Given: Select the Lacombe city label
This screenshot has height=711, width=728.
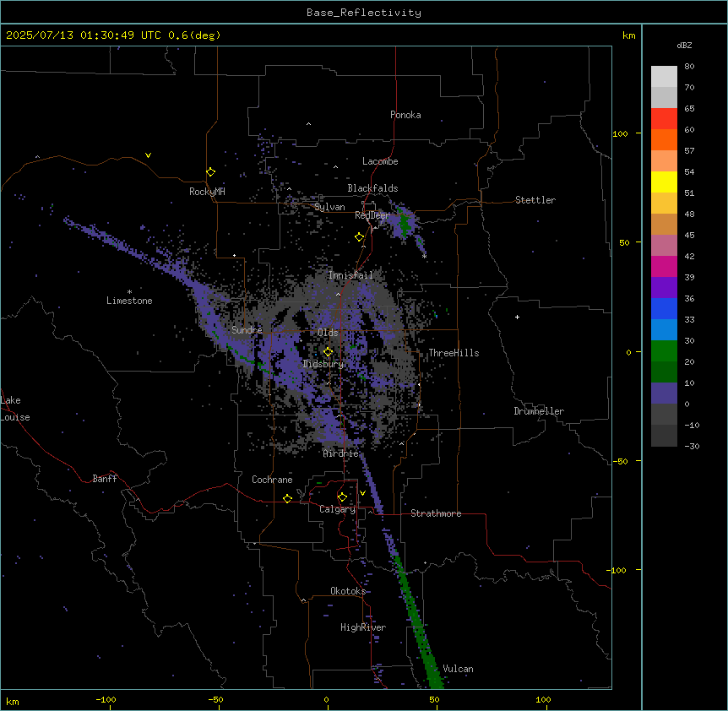Looking at the screenshot, I should tap(380, 161).
